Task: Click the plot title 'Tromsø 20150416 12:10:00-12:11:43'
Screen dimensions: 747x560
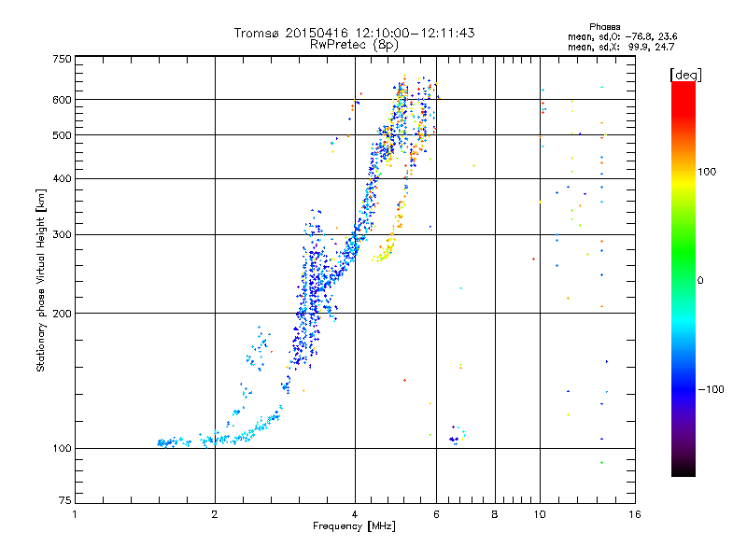Action: 354,33
